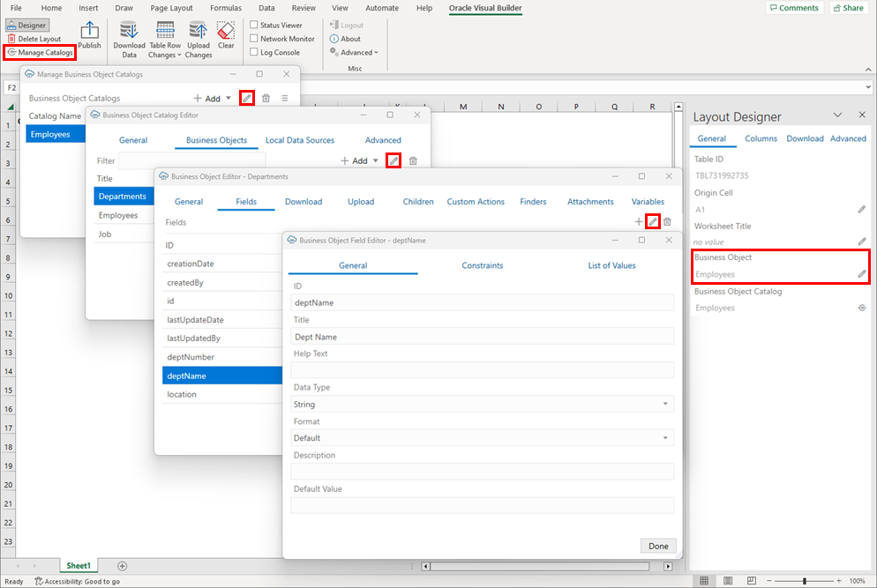The height and width of the screenshot is (588, 877).
Task: Click the Upload Changes icon
Action: pos(198,33)
